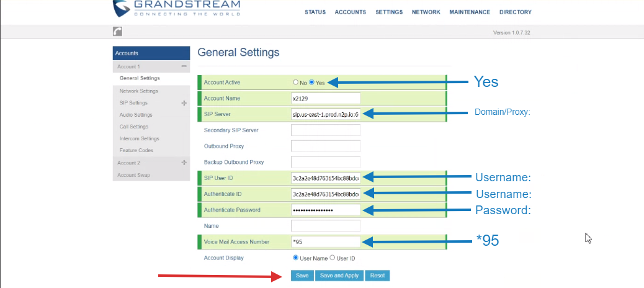Click the Save button
Viewport: 644px width, 288px height.
tap(302, 276)
